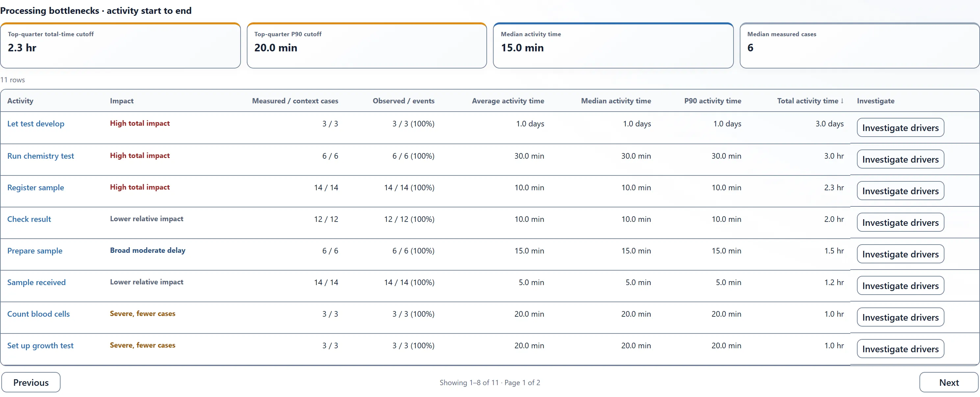The height and width of the screenshot is (397, 980).
Task: Investigate drivers for Register sample
Action: coord(900,191)
